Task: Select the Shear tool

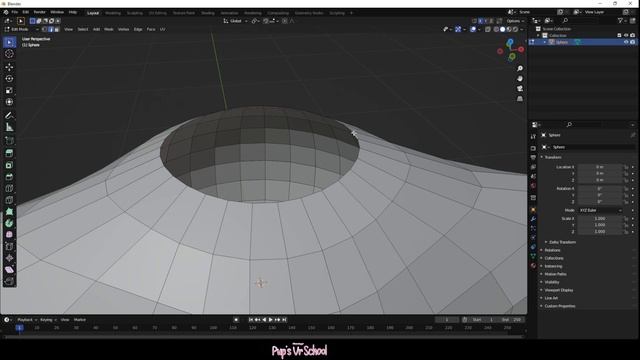Action: [9, 270]
